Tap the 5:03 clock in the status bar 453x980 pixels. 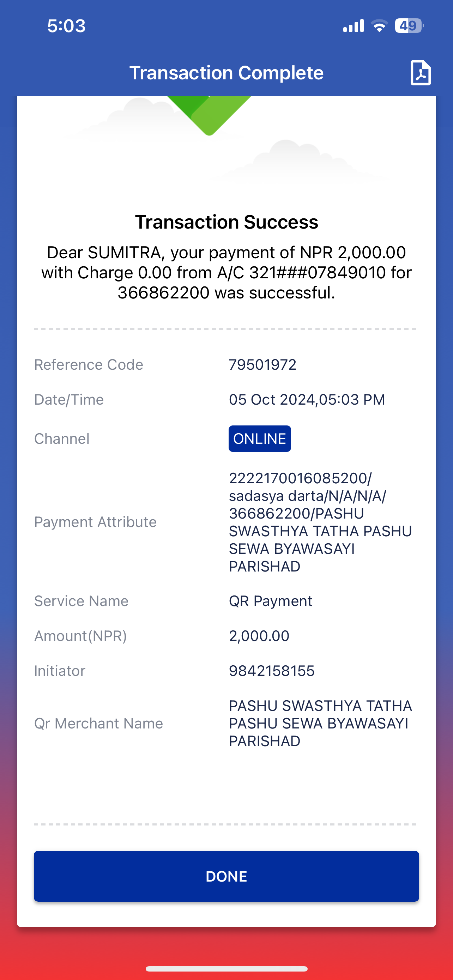click(67, 26)
